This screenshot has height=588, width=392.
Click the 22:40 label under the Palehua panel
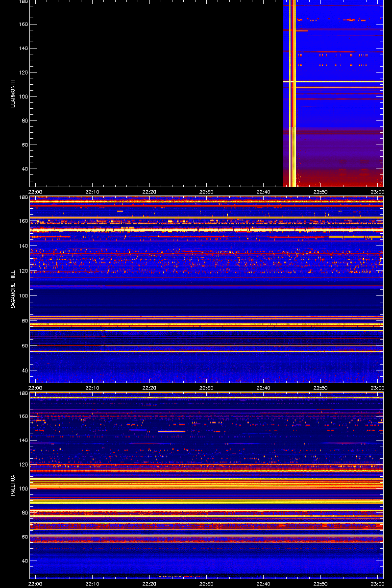coord(264,584)
